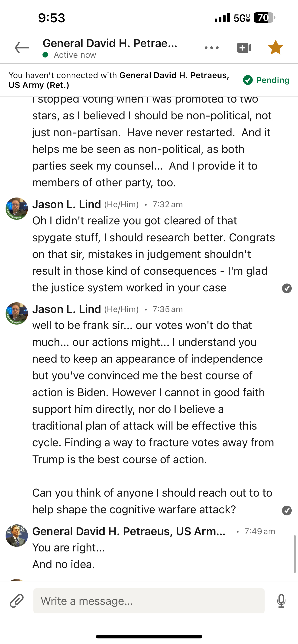This screenshot has width=298, height=644.
Task: Click Jason L. Lind name at 7:35 am
Action: [67, 309]
